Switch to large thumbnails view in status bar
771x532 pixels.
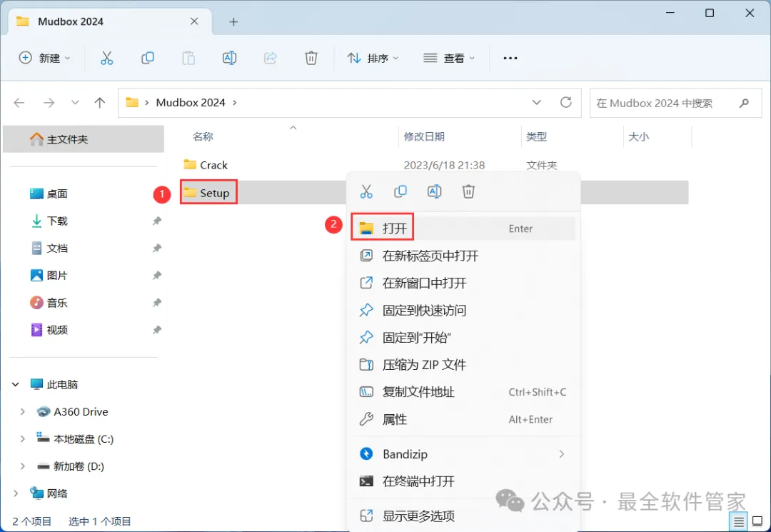tap(757, 521)
